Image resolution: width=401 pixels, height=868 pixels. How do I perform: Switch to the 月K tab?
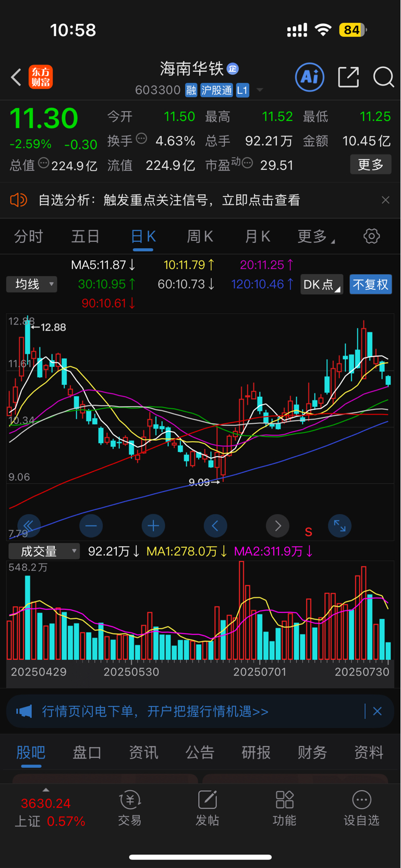258,237
